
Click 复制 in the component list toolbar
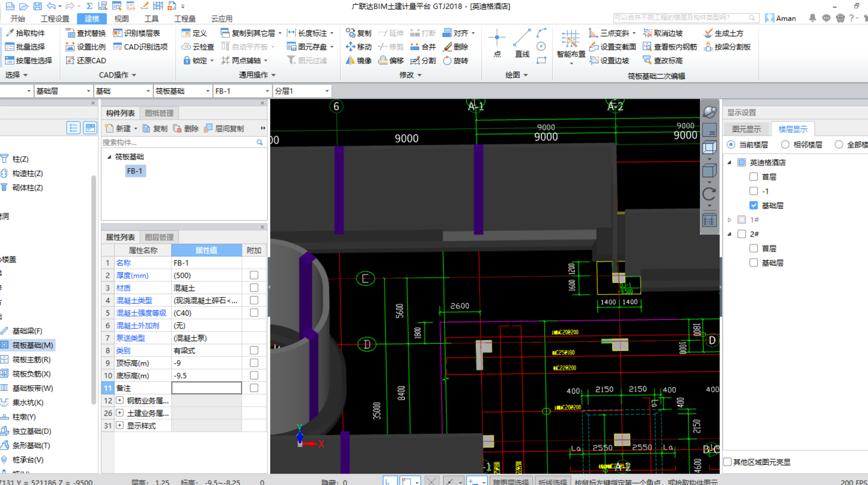click(155, 128)
